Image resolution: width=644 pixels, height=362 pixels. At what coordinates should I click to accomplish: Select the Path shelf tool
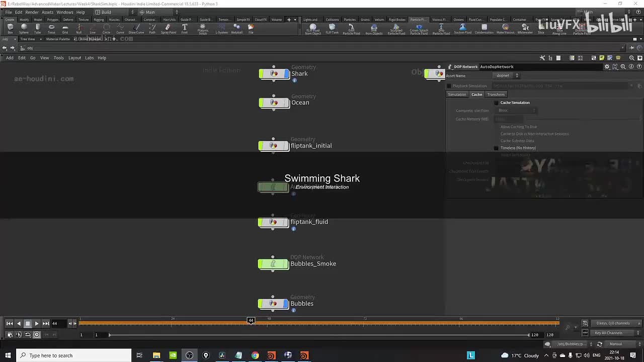(152, 29)
